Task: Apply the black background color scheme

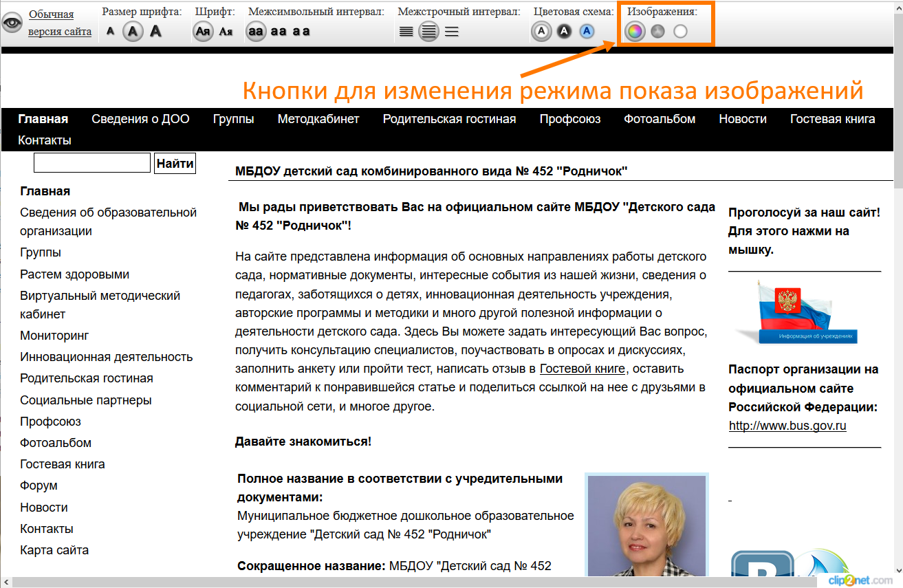Action: click(x=564, y=32)
